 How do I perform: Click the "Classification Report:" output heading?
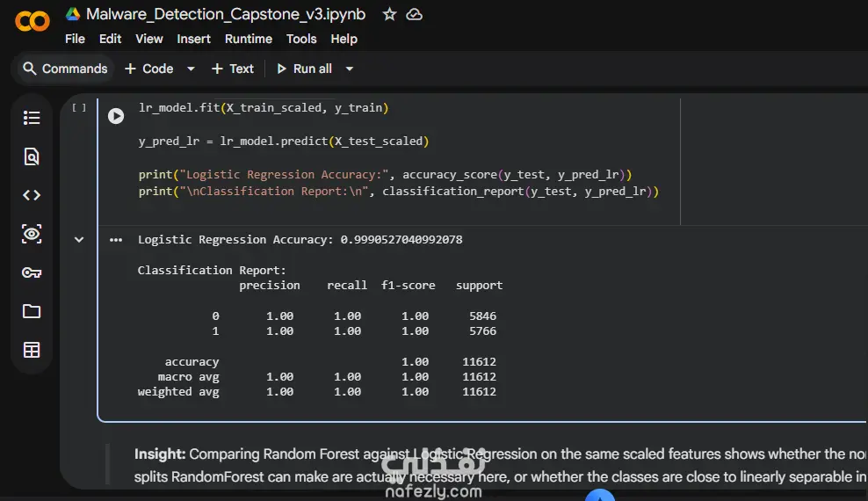click(212, 270)
